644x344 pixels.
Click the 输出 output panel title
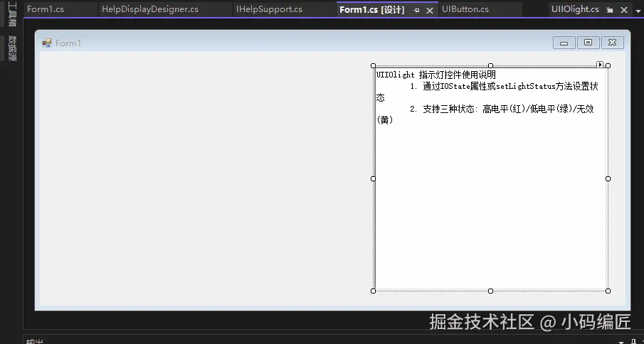pos(35,341)
